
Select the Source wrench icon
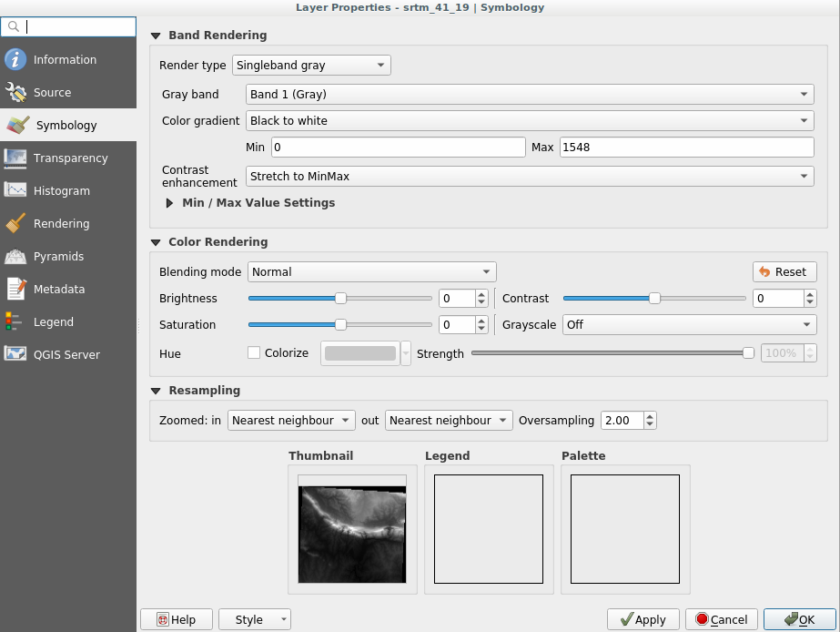click(x=15, y=93)
